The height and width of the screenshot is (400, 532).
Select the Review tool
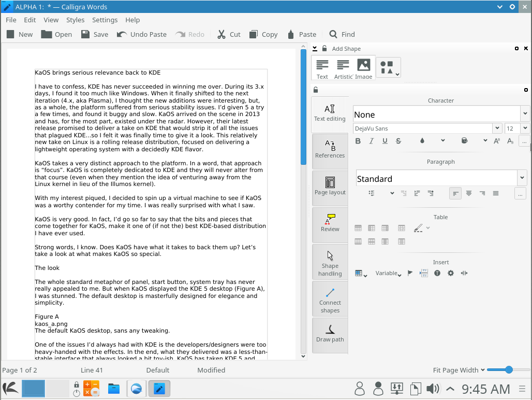click(x=330, y=224)
